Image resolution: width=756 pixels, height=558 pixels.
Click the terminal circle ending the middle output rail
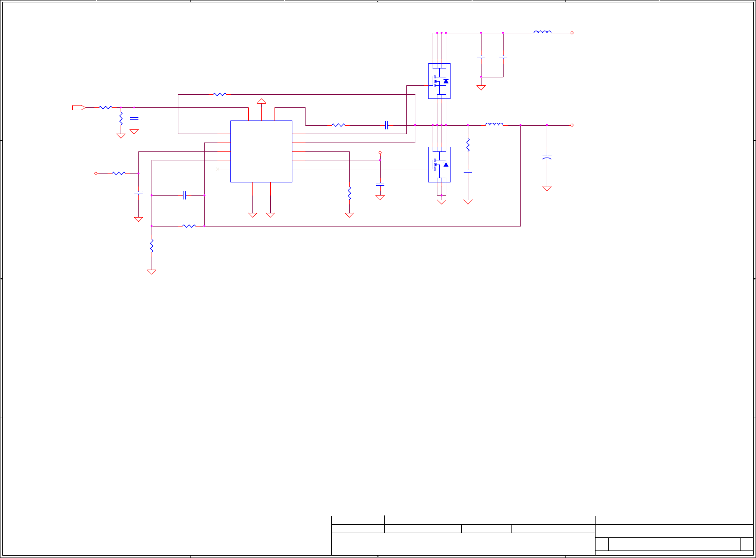pos(572,125)
